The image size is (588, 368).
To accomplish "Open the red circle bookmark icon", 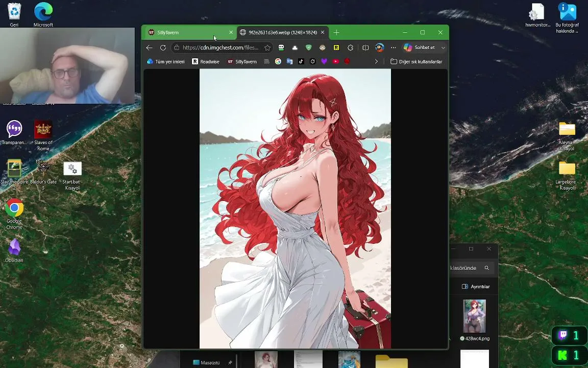I will click(x=347, y=61).
